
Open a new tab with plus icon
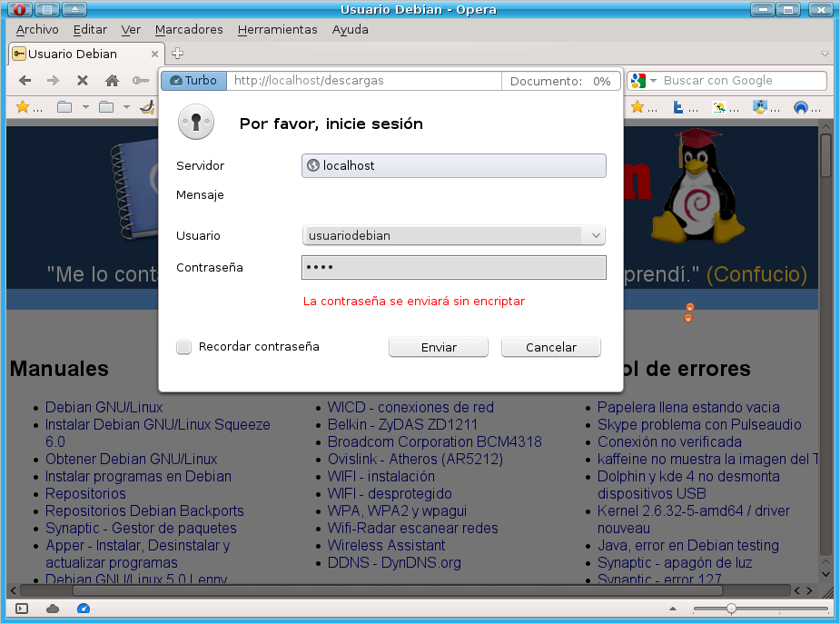click(x=177, y=53)
